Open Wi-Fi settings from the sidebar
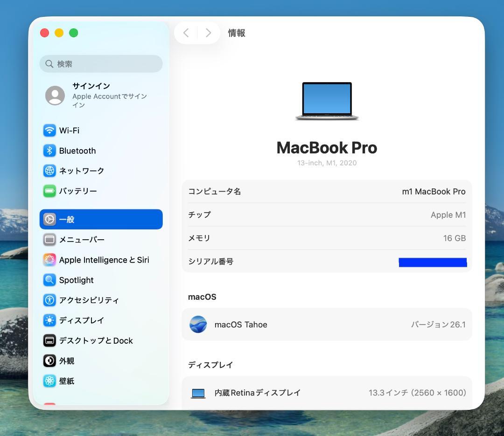The height and width of the screenshot is (436, 504). coord(70,131)
